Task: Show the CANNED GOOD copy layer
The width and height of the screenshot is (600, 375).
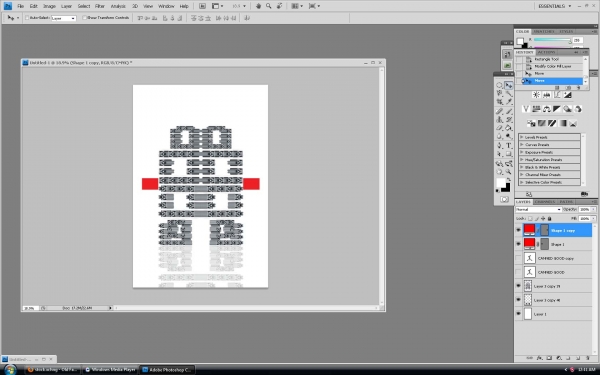Action: coord(518,258)
